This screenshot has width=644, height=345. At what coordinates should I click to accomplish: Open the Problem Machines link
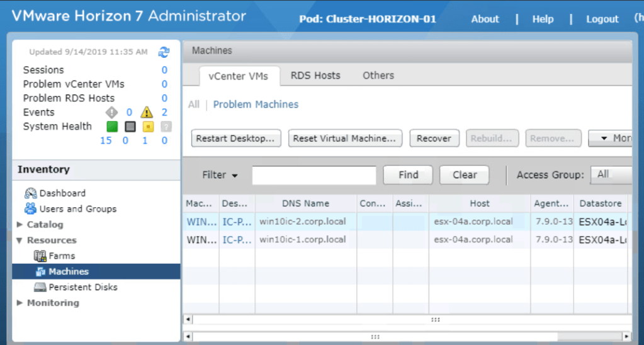click(x=256, y=105)
